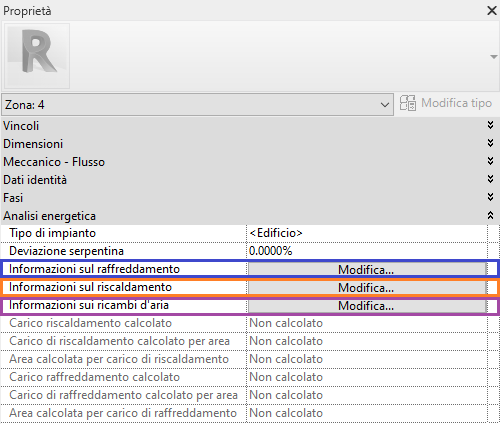Click Modifica for Informazioni sui ricambi d'aria

(x=367, y=305)
